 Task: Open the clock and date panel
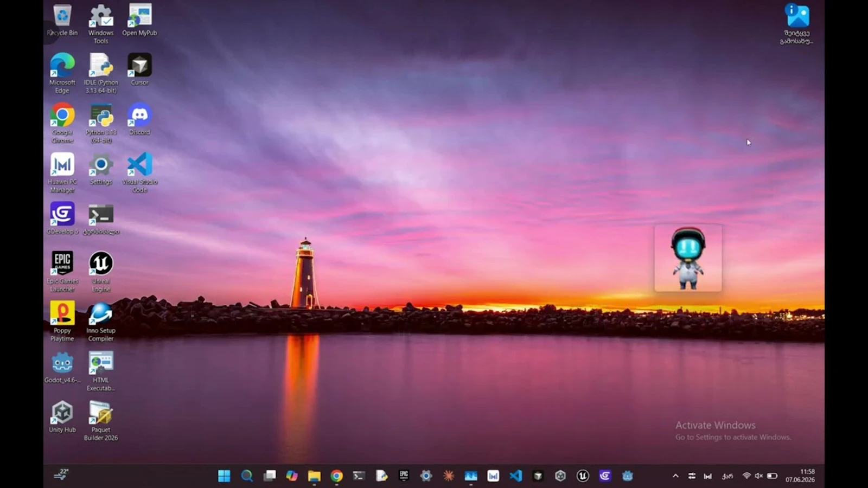point(800,476)
